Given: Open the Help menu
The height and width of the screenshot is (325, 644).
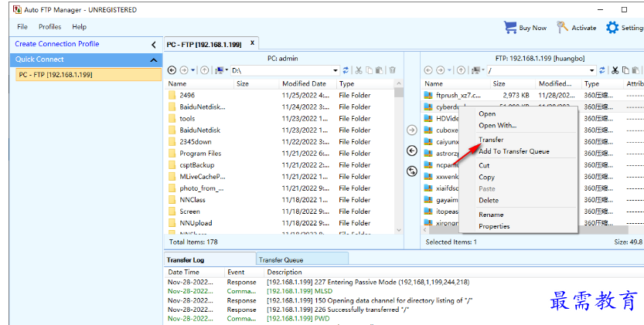Looking at the screenshot, I should 80,27.
